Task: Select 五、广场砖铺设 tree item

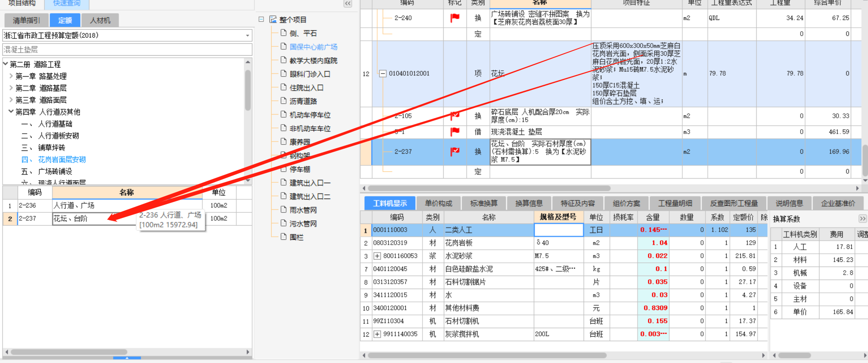Action: 47,171
